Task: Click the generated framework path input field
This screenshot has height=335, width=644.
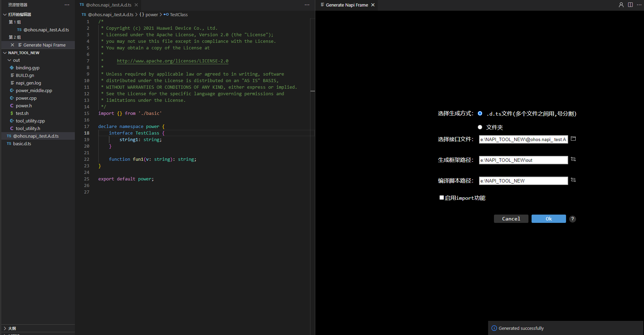Action: [x=523, y=160]
